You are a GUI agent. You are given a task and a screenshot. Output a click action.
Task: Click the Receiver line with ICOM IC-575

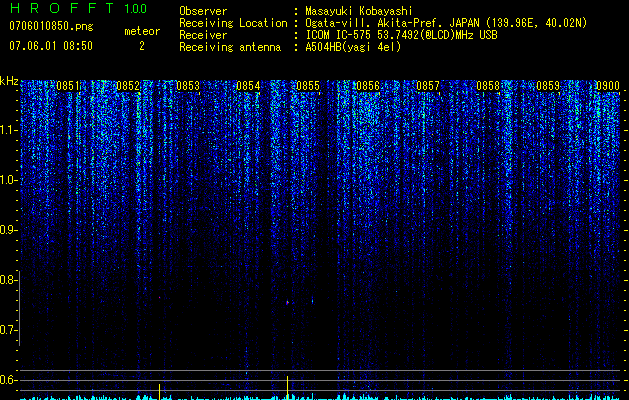point(338,35)
